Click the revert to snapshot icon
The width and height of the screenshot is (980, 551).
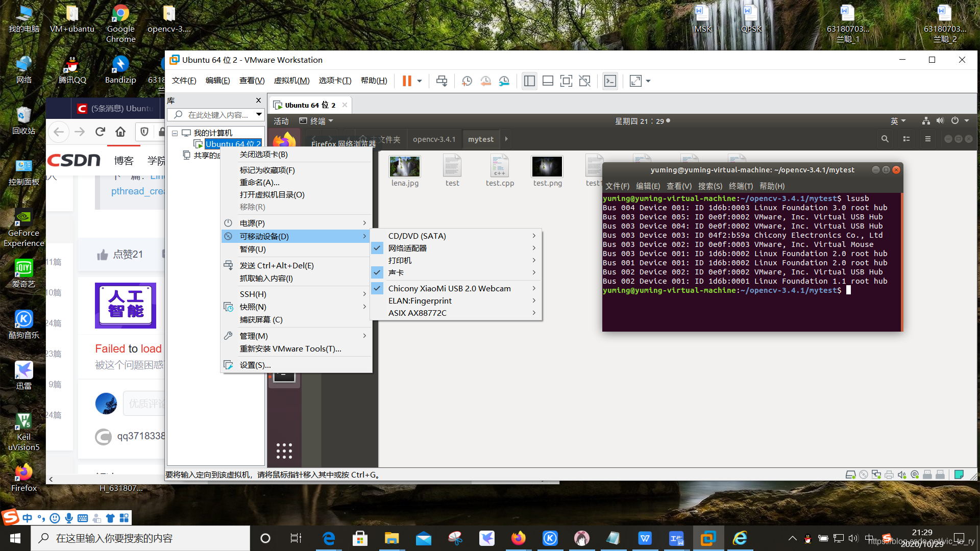(x=485, y=81)
